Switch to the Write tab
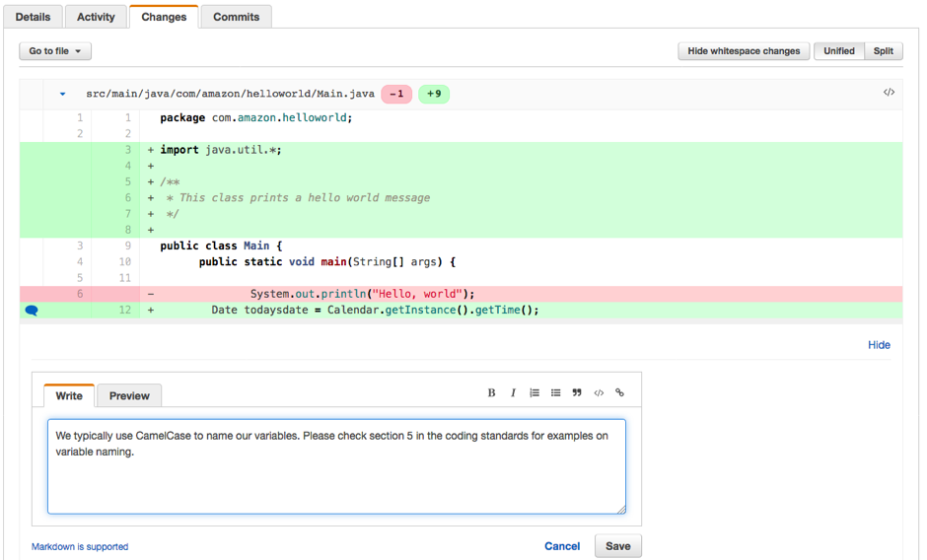The height and width of the screenshot is (560, 927). 69,395
